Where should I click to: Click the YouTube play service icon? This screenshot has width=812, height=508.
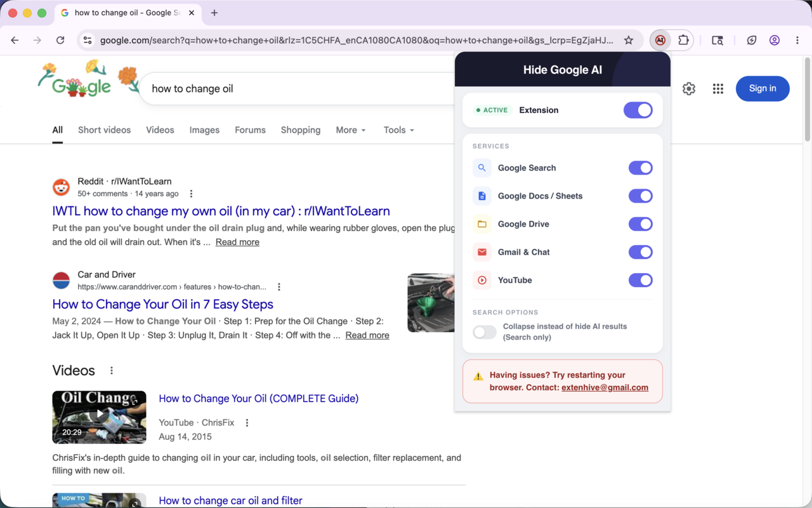click(x=482, y=280)
